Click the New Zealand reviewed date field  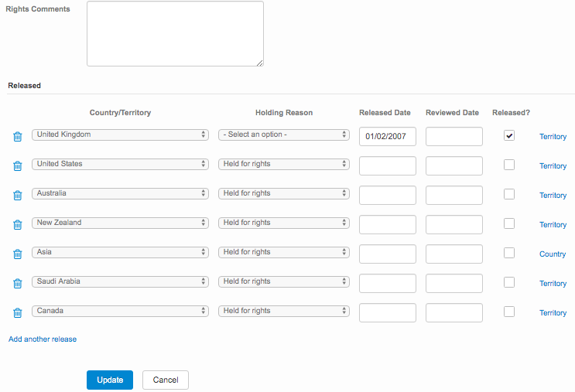(454, 224)
